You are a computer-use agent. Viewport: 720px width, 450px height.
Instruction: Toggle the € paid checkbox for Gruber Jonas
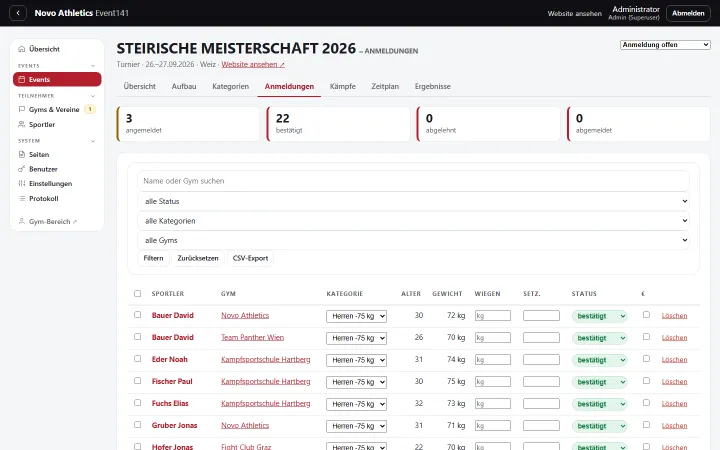tap(646, 425)
